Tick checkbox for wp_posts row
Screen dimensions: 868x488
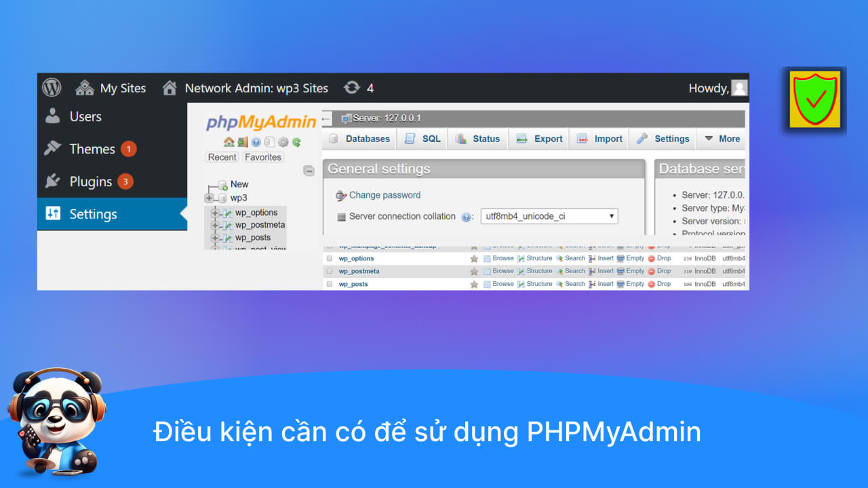click(x=330, y=284)
